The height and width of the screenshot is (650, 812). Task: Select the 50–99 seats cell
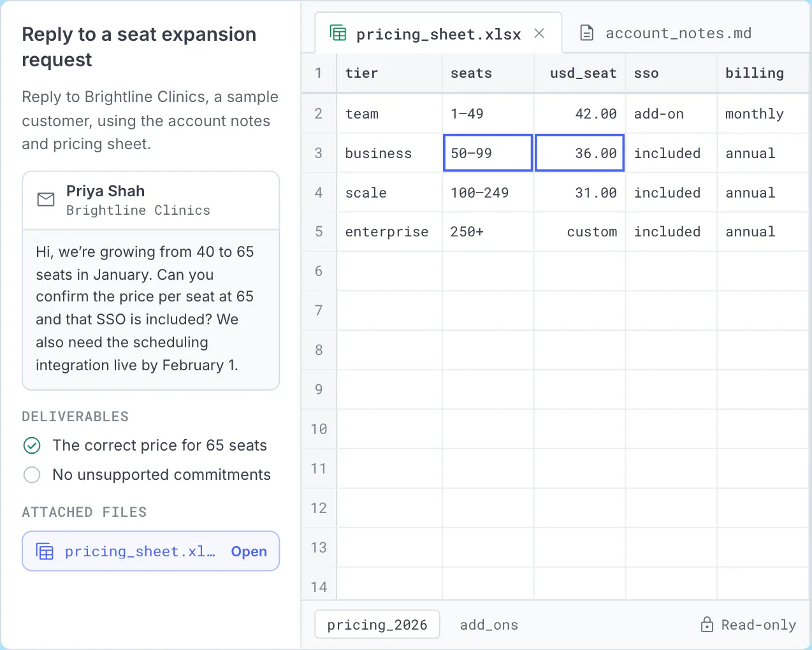pos(488,153)
